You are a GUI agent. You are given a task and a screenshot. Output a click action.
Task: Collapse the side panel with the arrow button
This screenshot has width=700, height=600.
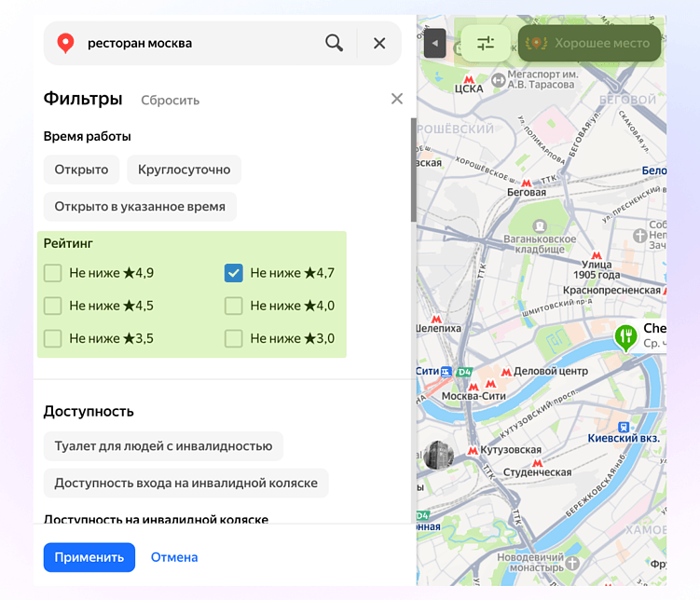point(435,43)
